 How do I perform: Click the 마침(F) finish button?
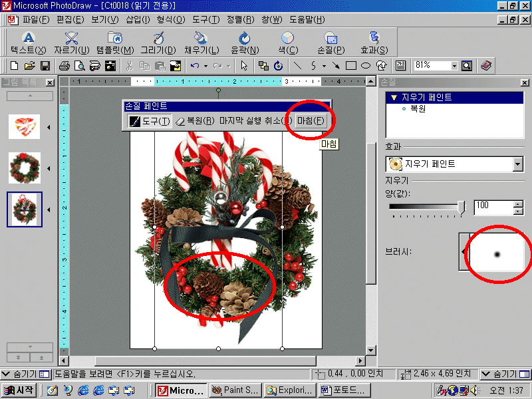click(x=311, y=120)
